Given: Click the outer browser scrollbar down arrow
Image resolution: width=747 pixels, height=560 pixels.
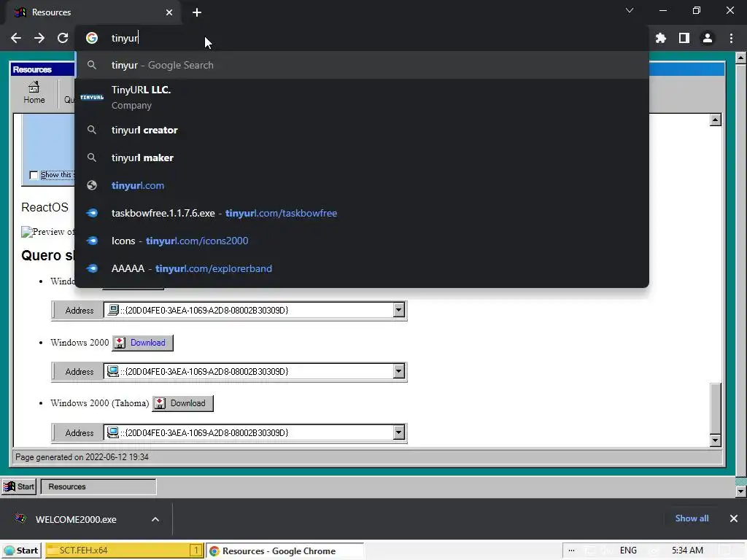Looking at the screenshot, I should point(741,491).
